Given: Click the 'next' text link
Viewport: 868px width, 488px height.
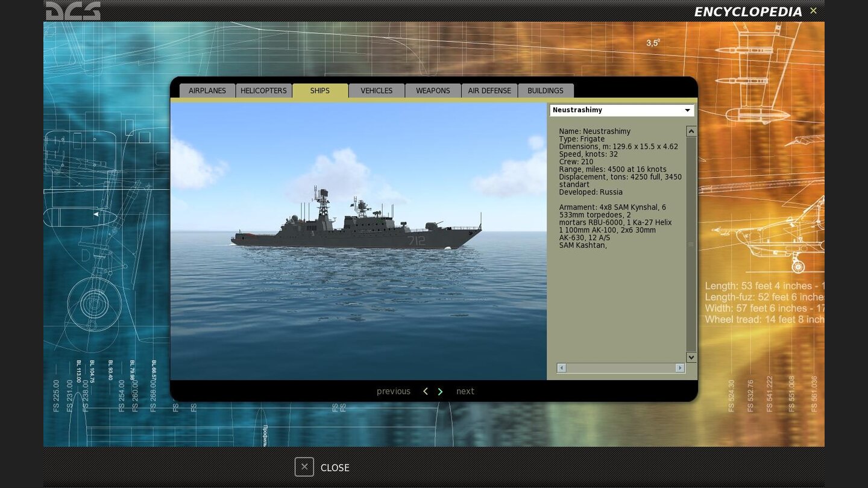Looking at the screenshot, I should click(465, 392).
